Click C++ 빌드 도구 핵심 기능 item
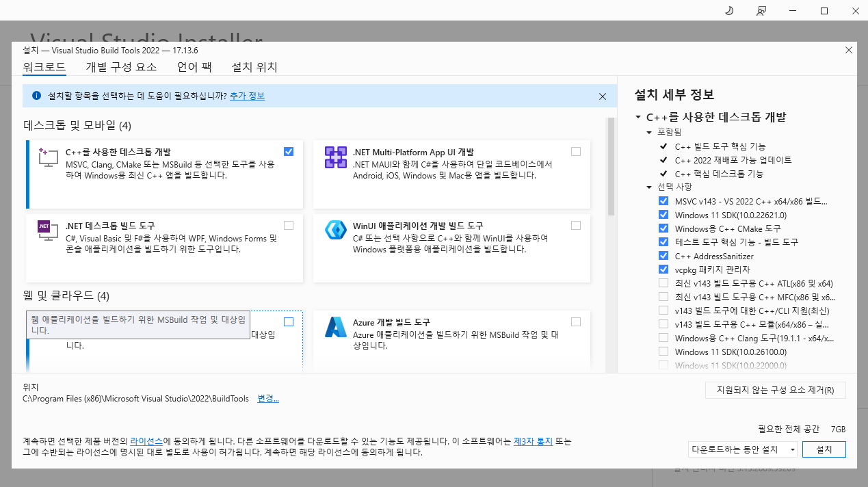The height and width of the screenshot is (487, 868). click(720, 146)
